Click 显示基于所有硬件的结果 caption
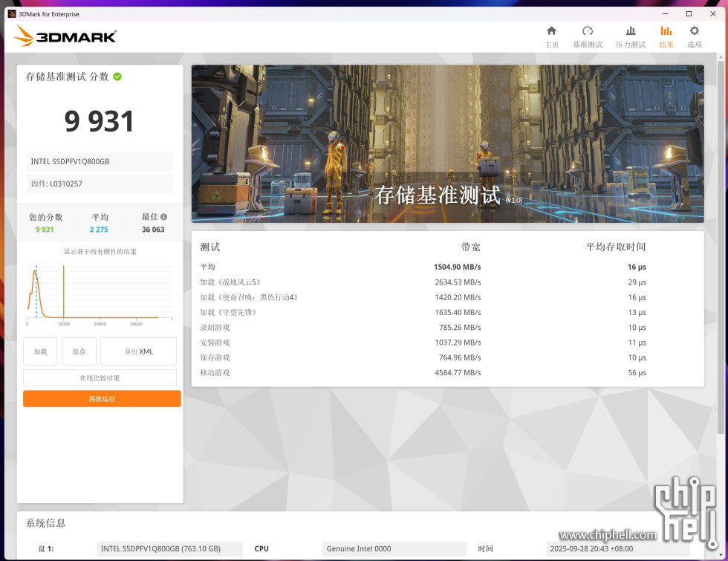 click(100, 252)
